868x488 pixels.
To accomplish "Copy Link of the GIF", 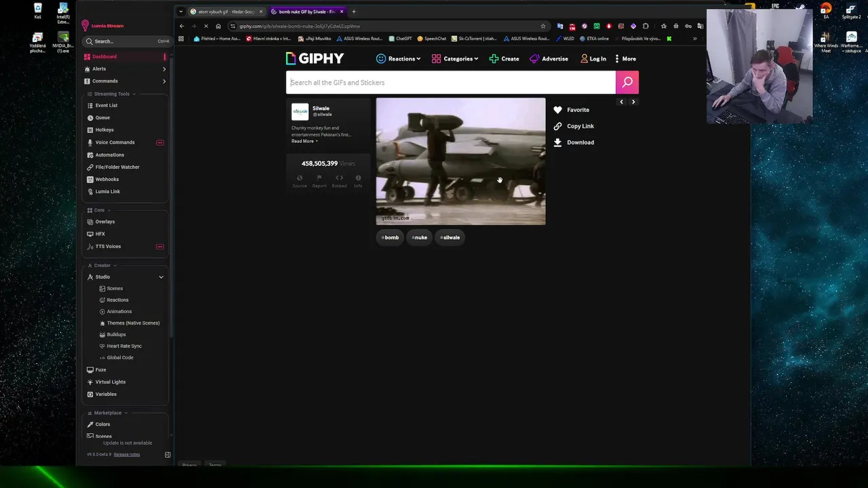I will click(574, 126).
